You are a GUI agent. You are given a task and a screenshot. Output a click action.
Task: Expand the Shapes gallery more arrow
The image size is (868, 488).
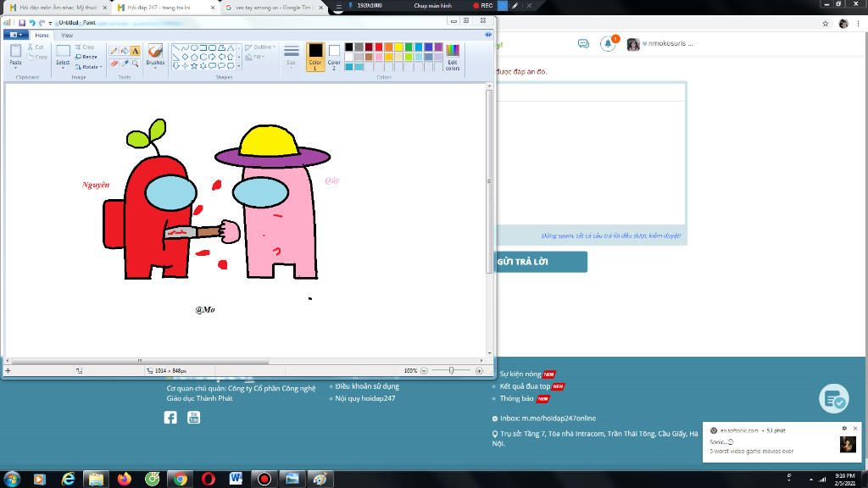[239, 66]
